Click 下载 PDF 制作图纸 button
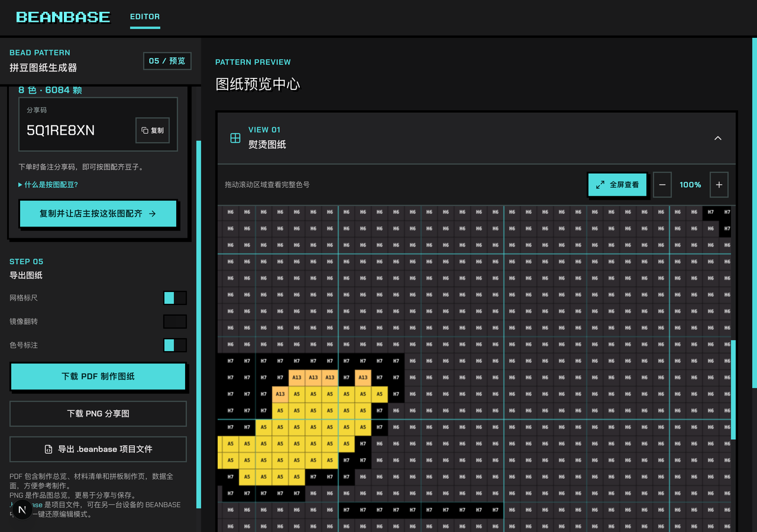757x532 pixels. (x=98, y=376)
